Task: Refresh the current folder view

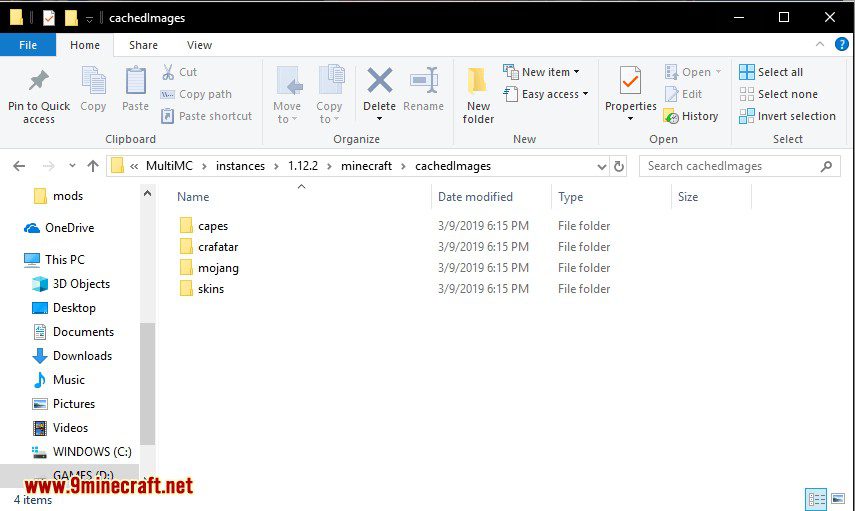Action: [618, 166]
